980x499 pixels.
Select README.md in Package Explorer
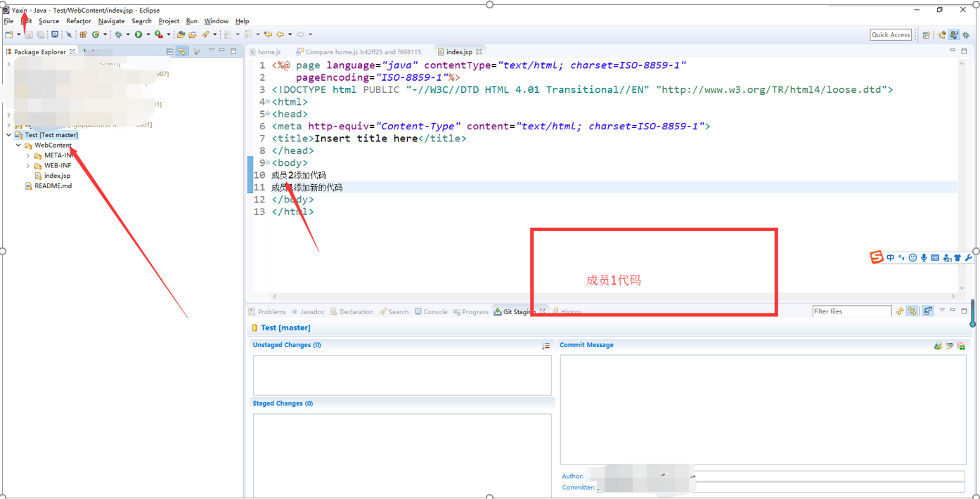tap(48, 186)
